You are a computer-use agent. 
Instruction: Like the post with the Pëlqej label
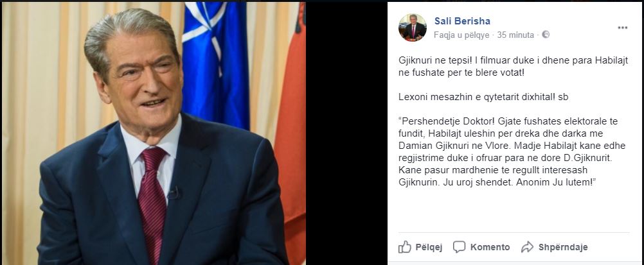(429, 248)
